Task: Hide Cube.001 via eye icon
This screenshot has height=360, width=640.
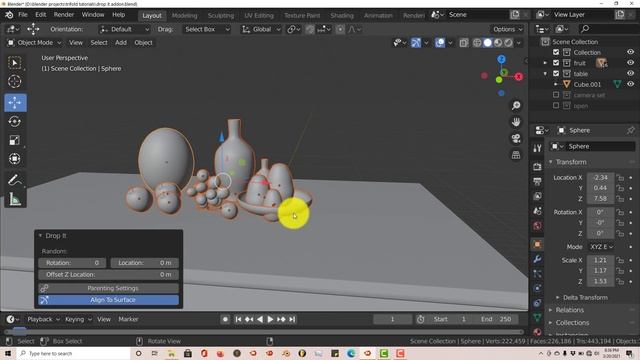Action: point(631,84)
